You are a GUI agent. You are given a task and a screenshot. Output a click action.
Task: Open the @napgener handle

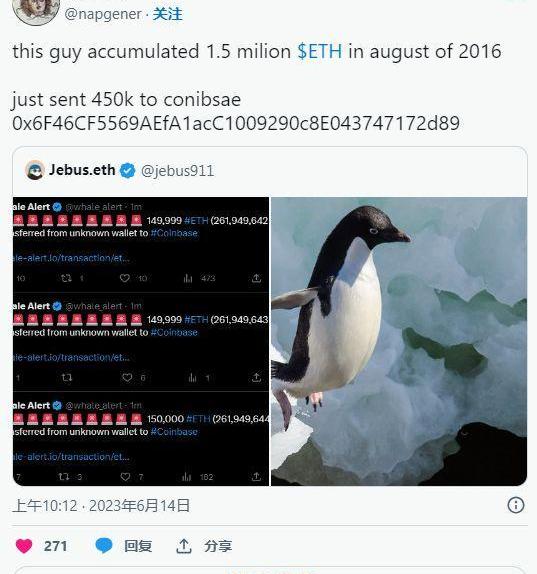coord(103,14)
